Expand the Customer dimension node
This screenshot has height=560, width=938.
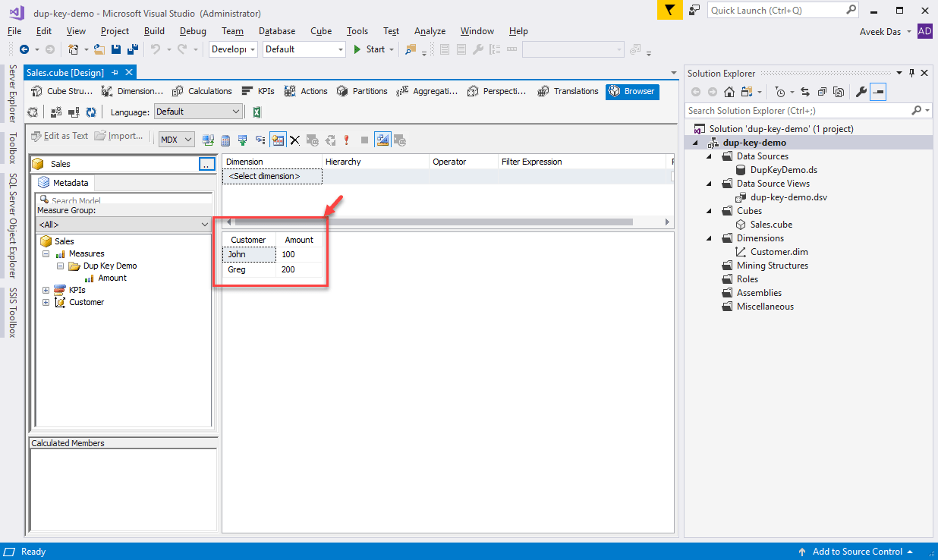coord(46,302)
